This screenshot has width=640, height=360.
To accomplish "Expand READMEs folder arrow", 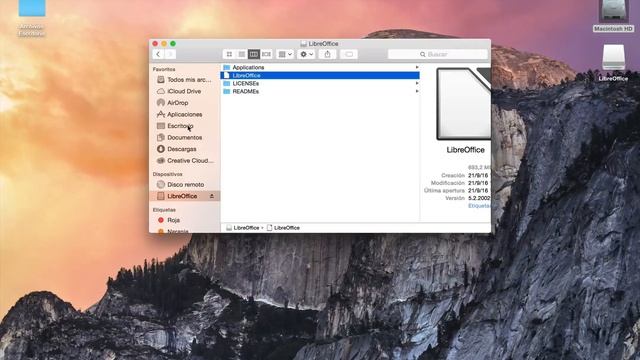I will pyautogui.click(x=417, y=91).
